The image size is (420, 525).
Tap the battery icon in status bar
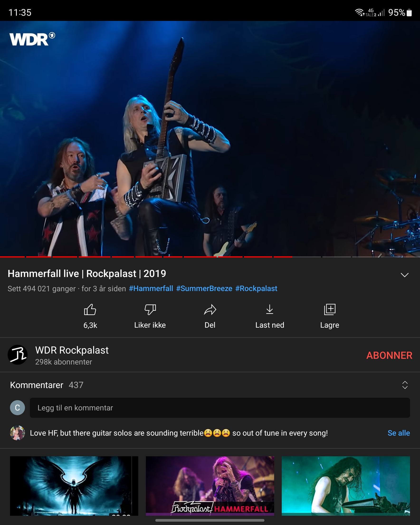coord(409,12)
